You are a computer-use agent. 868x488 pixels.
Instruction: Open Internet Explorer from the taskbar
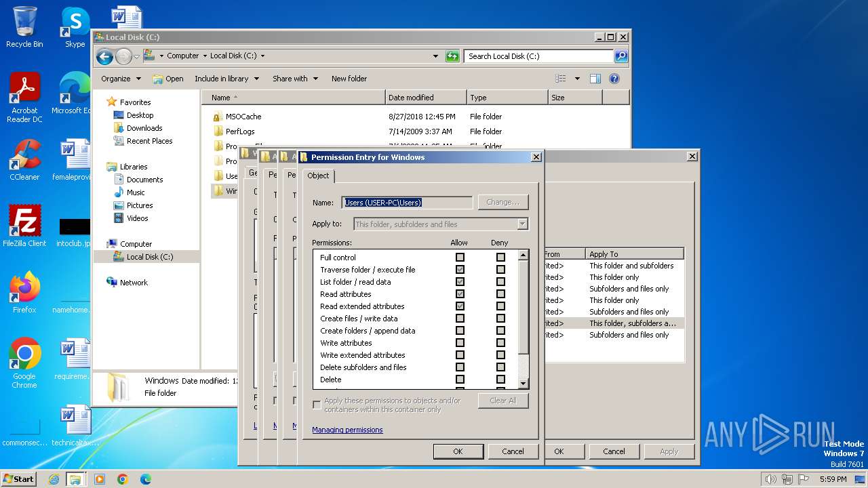(x=54, y=479)
